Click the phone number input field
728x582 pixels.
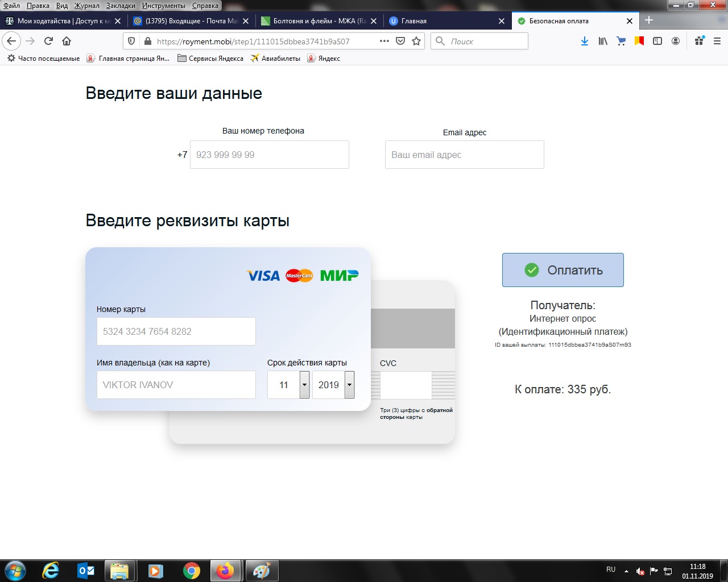(x=269, y=155)
